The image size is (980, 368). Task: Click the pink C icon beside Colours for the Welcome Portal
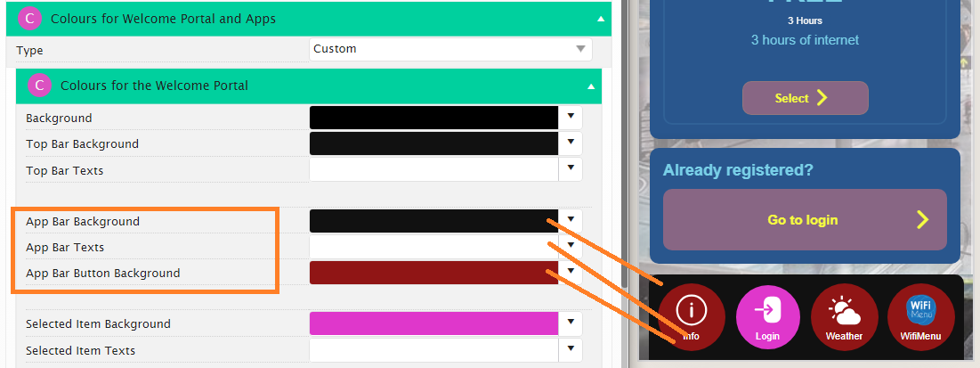[x=39, y=86]
